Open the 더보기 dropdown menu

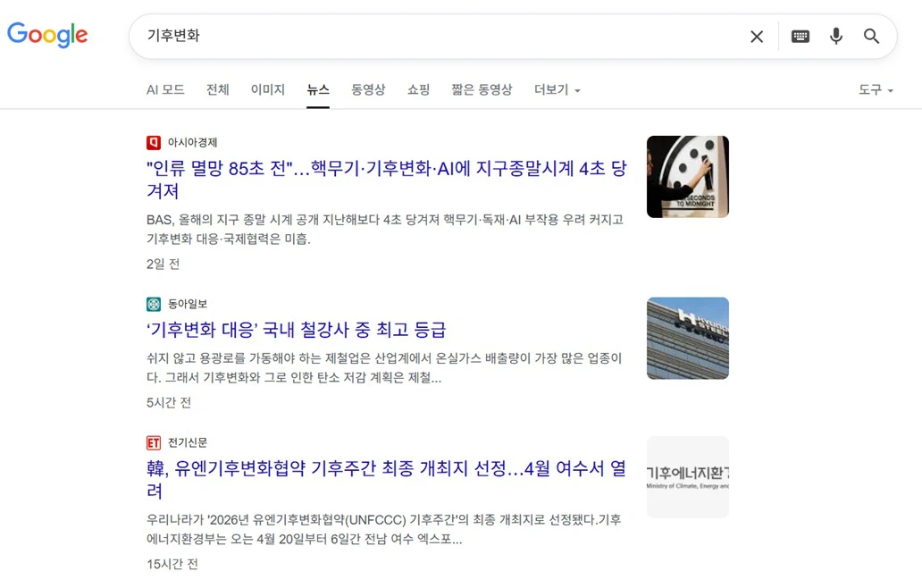(551, 89)
